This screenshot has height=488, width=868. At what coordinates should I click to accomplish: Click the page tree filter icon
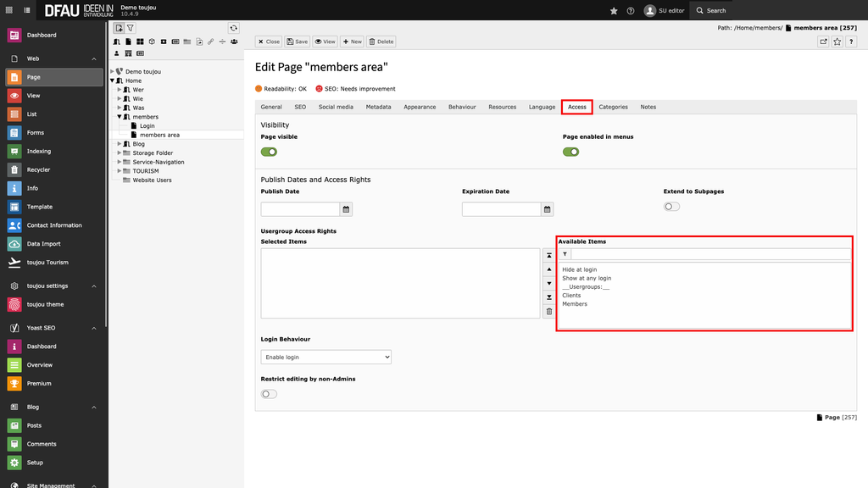click(x=131, y=28)
